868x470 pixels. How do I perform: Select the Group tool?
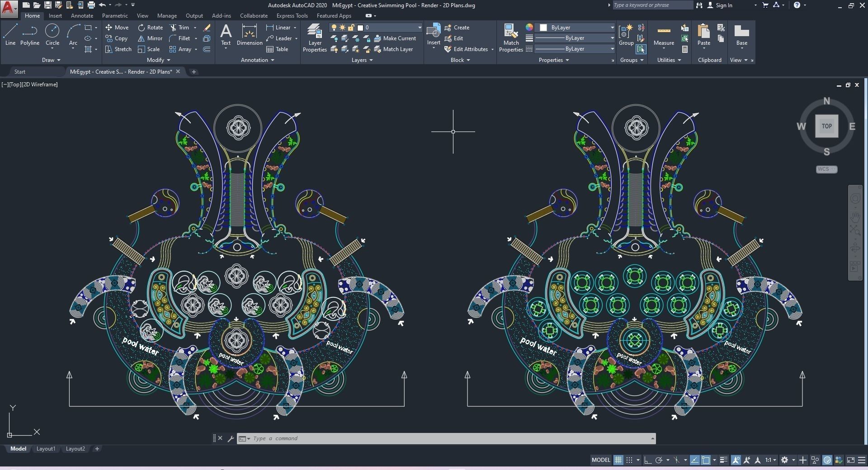click(x=626, y=35)
